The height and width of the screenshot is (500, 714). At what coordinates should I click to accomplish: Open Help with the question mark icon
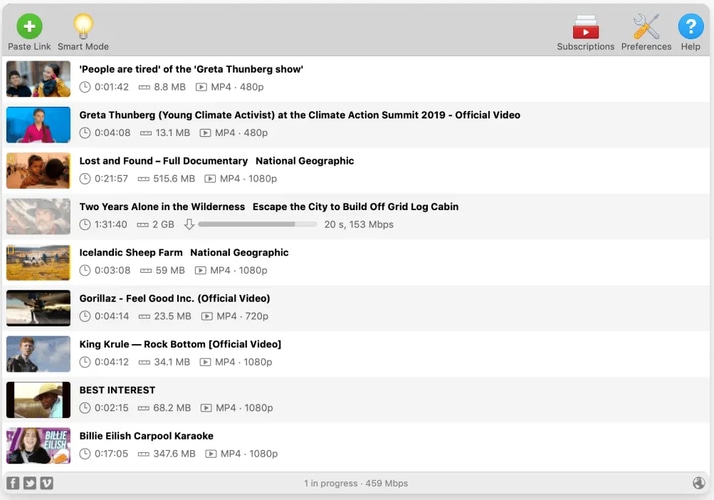pyautogui.click(x=690, y=27)
